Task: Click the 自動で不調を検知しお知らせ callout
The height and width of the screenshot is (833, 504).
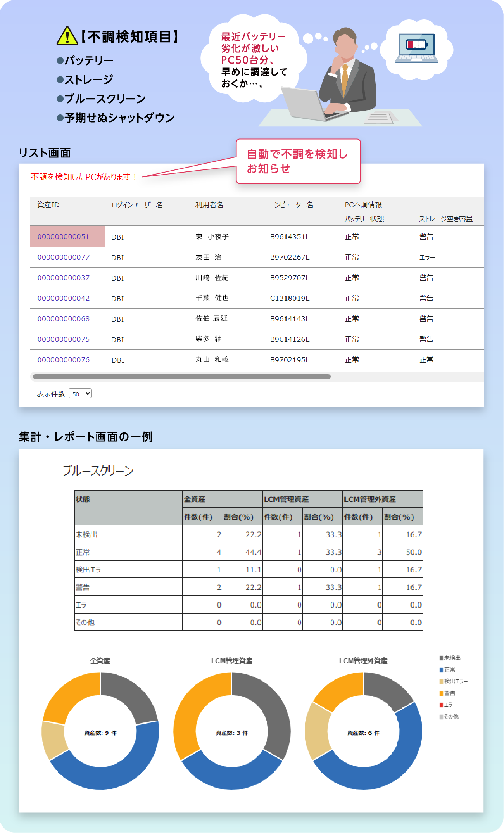Action: coord(298,161)
